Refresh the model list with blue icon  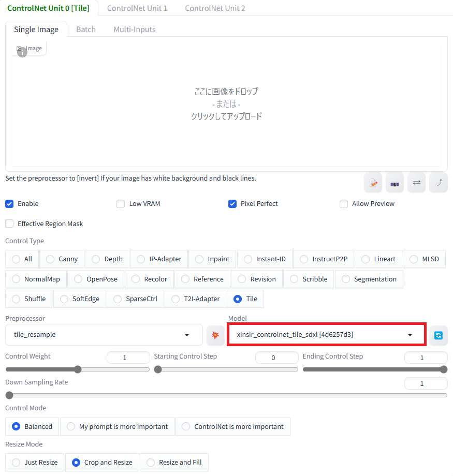(x=439, y=335)
